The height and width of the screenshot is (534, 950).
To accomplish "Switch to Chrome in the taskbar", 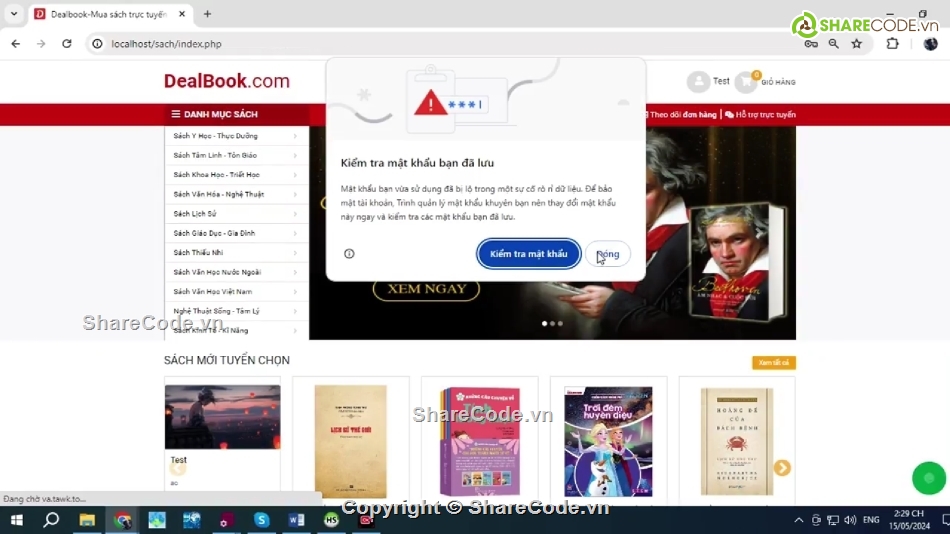I will pyautogui.click(x=122, y=520).
